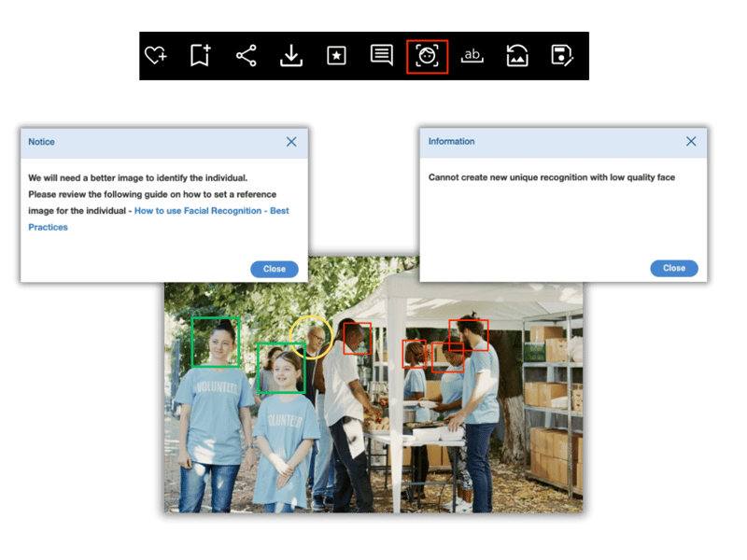Screen dimensions: 747x560
Task: Click the add to favorites heart icon
Action: [x=155, y=56]
